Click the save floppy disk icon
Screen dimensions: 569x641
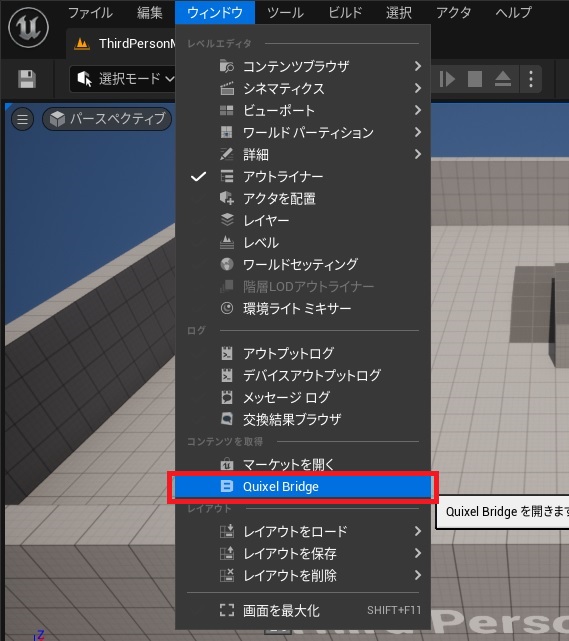pos(27,78)
